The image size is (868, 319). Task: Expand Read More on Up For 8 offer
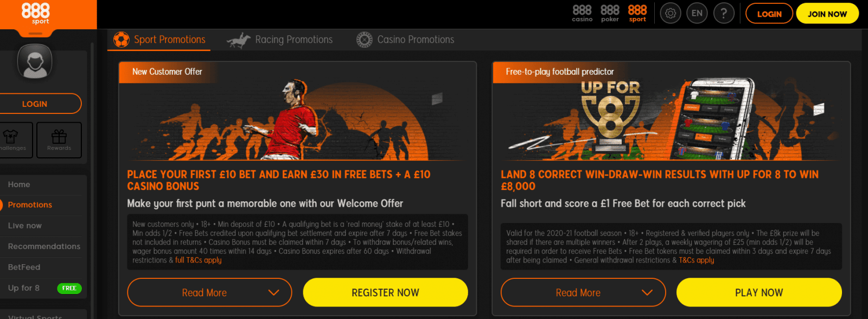(583, 292)
